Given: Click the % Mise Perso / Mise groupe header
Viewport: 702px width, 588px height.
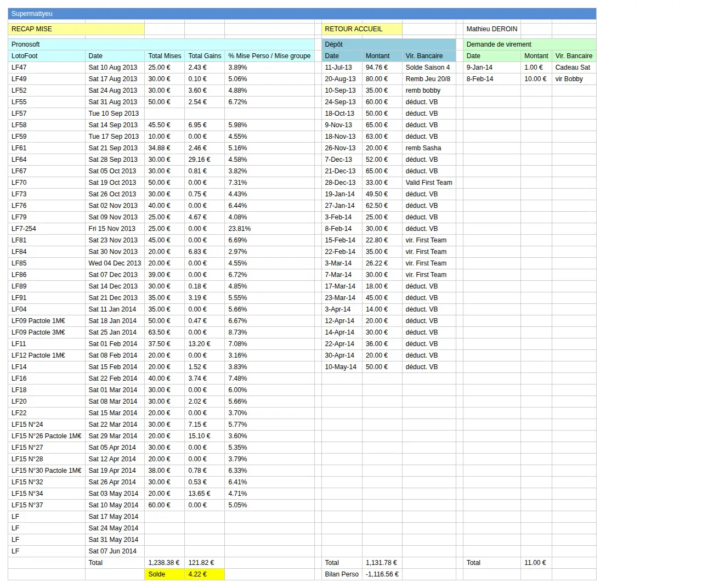Looking at the screenshot, I should [x=269, y=56].
